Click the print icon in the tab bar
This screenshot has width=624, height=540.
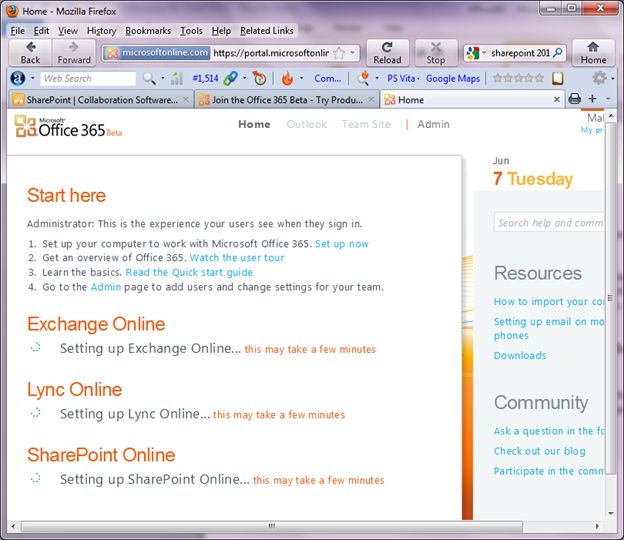(x=574, y=99)
